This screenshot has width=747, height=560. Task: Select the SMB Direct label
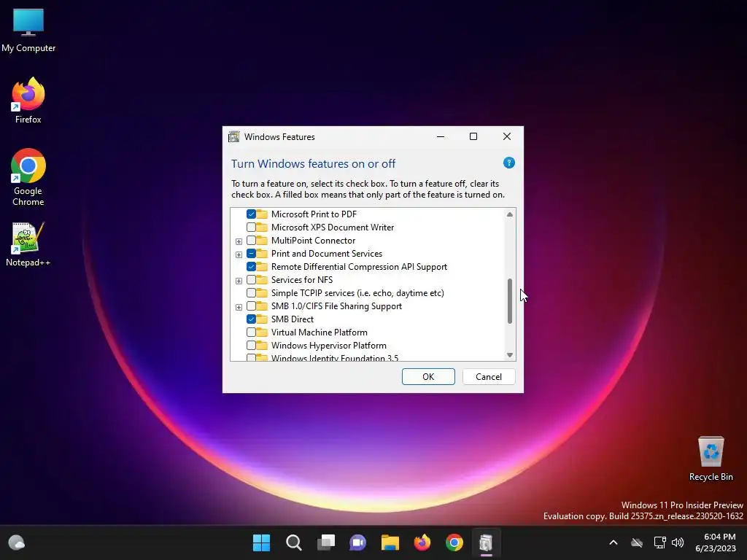click(x=293, y=319)
